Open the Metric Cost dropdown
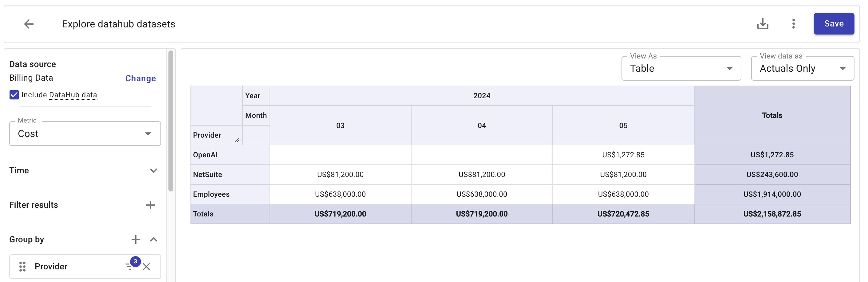The image size is (868, 282). pos(85,134)
